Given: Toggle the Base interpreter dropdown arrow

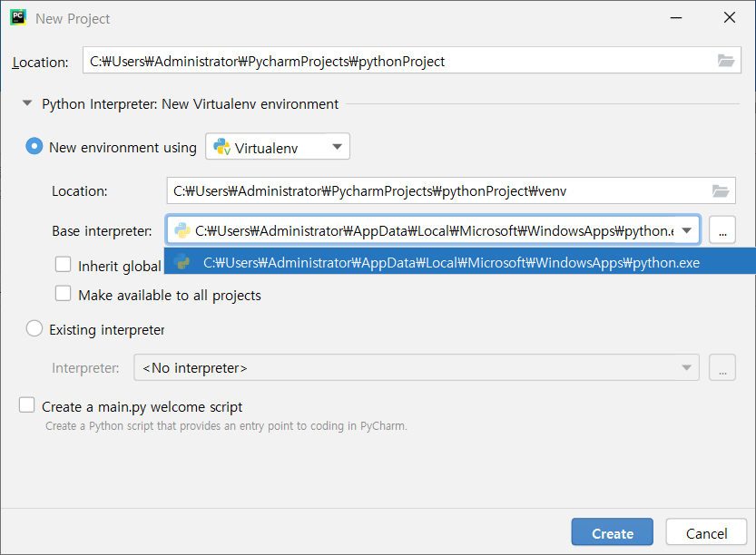Looking at the screenshot, I should [x=686, y=230].
